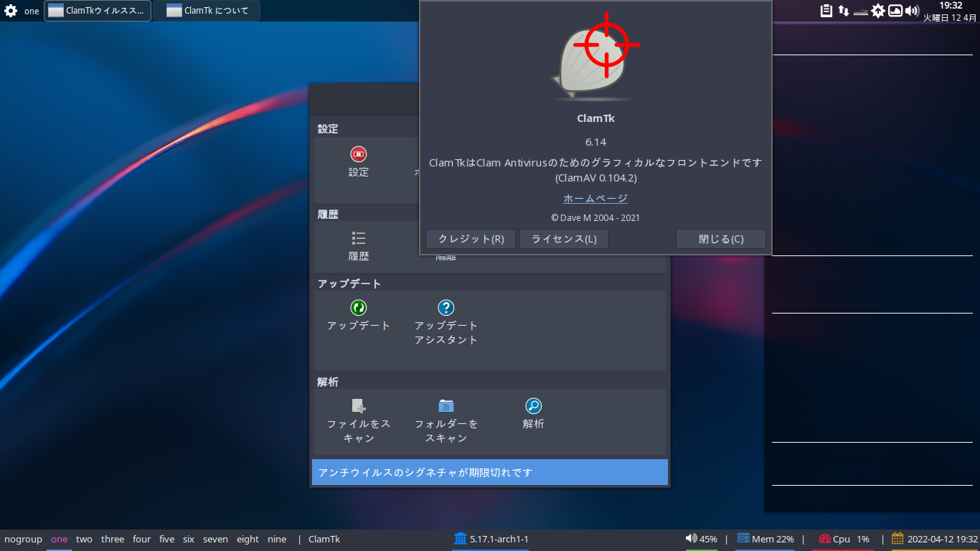Switch to workspace three

point(113,539)
